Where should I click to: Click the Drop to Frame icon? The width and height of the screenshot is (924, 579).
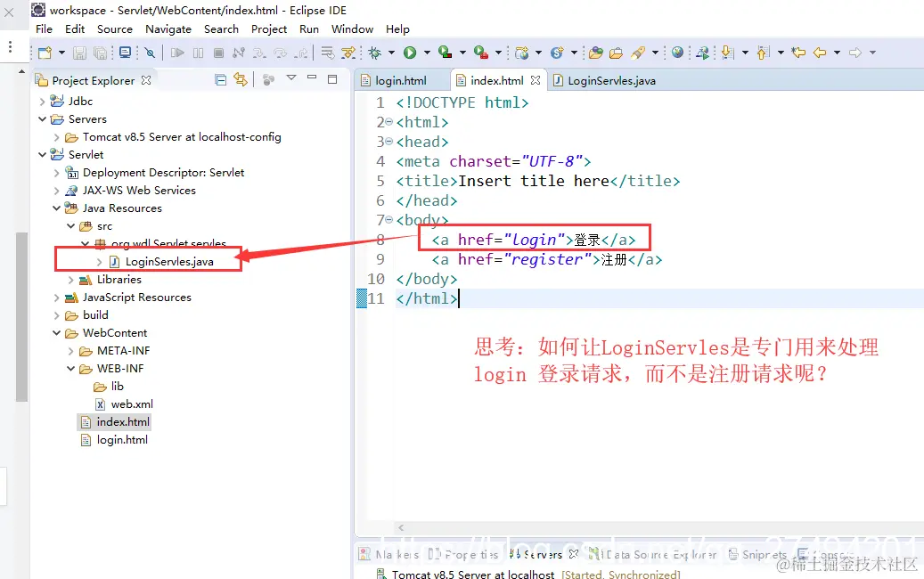pyautogui.click(x=328, y=53)
